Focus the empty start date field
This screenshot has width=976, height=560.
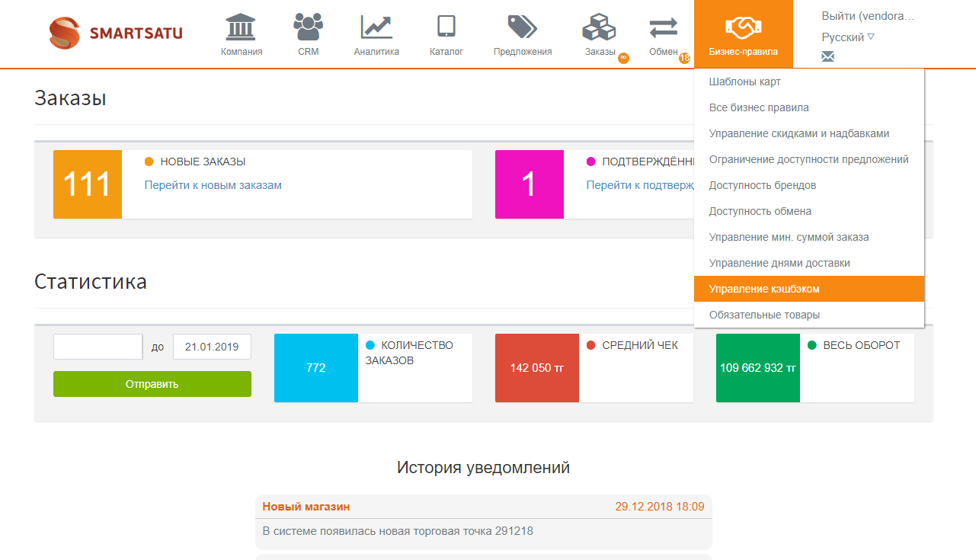pyautogui.click(x=98, y=347)
